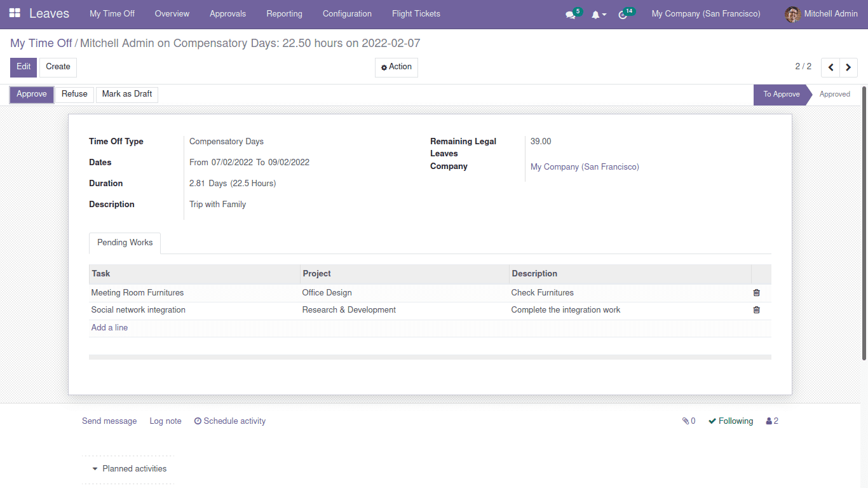868x488 pixels.
Task: Open the notifications bell
Action: click(596, 13)
